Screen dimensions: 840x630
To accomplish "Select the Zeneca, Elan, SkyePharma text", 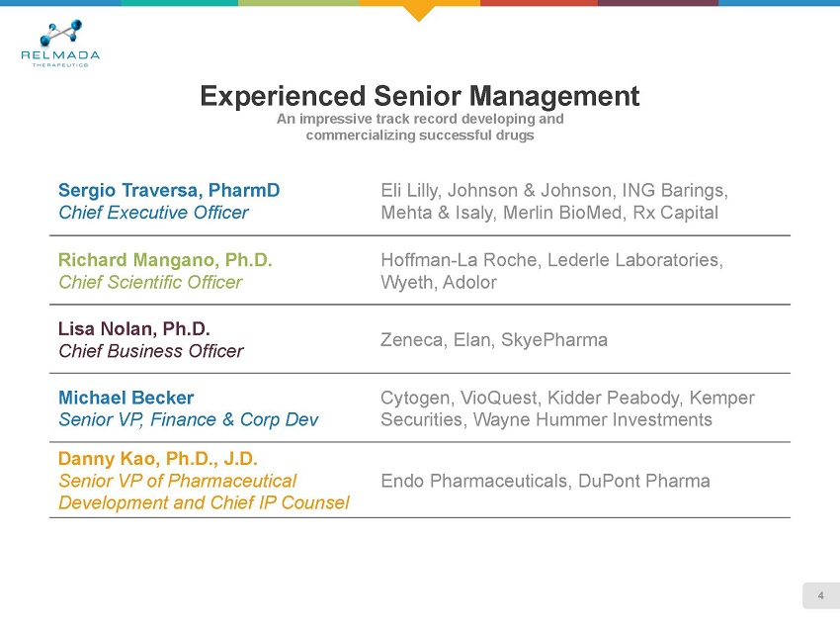I will 493,340.
